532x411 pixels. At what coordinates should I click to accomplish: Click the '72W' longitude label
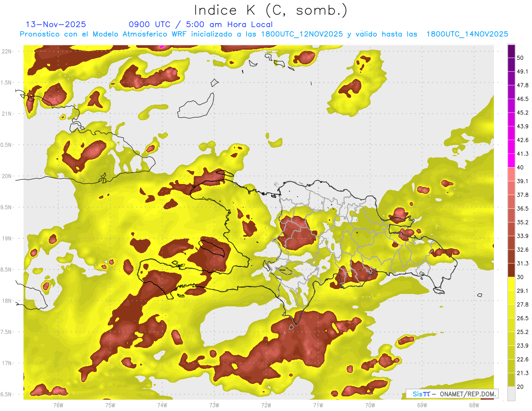pyautogui.click(x=266, y=405)
